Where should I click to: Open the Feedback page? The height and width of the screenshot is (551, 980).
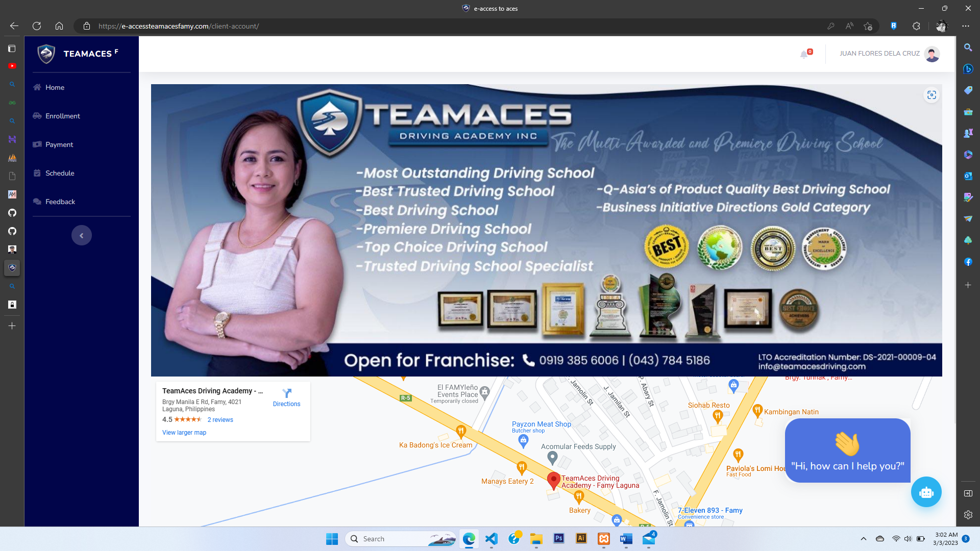(x=60, y=202)
